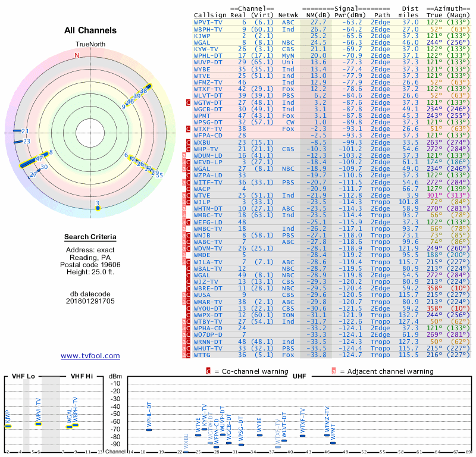
Task: Click the WHUT-TV callsign
Action: (x=208, y=348)
